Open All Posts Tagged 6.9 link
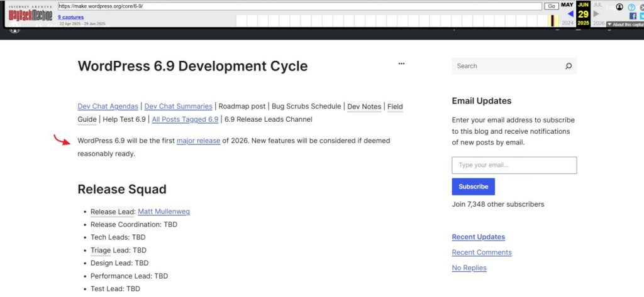Viewport: 644px width, 297px height. (185, 119)
